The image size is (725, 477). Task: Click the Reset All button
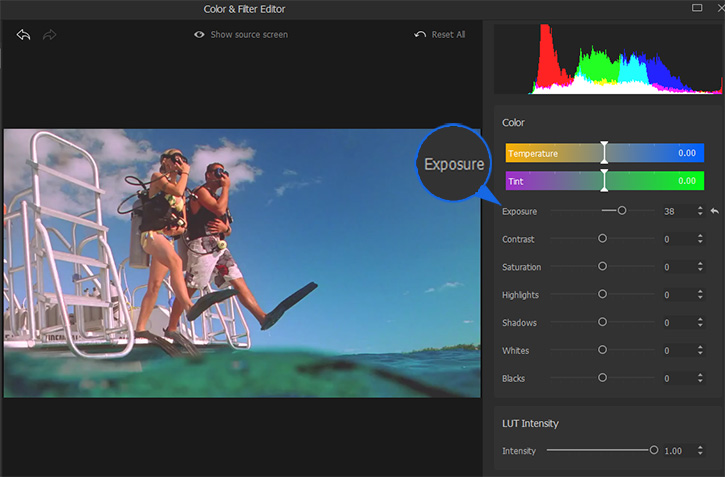[440, 34]
